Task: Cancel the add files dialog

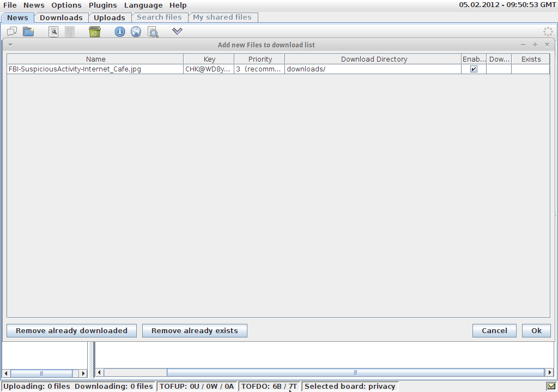Action: click(x=494, y=330)
